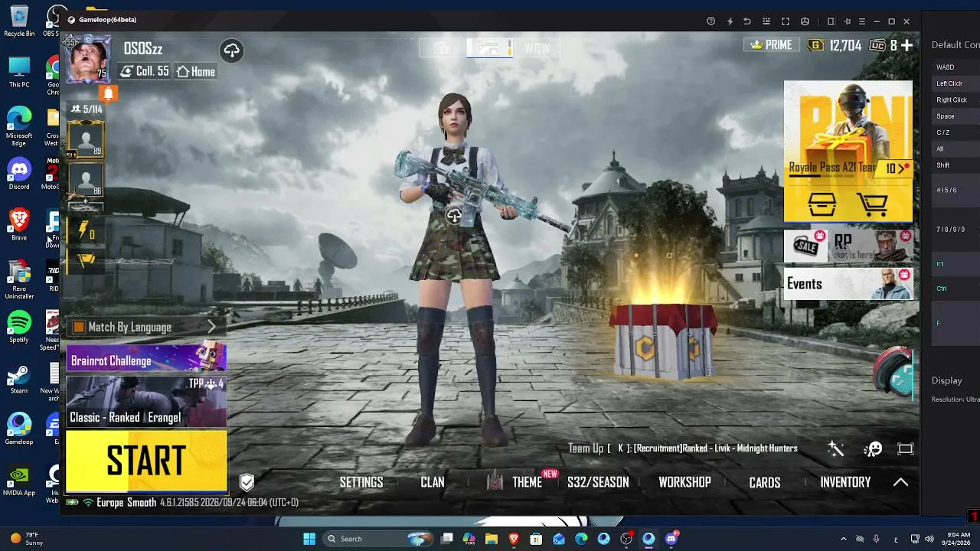Screen dimensions: 980x551
Task: Toggle the Gameloop side panel icon
Action: coord(831,21)
